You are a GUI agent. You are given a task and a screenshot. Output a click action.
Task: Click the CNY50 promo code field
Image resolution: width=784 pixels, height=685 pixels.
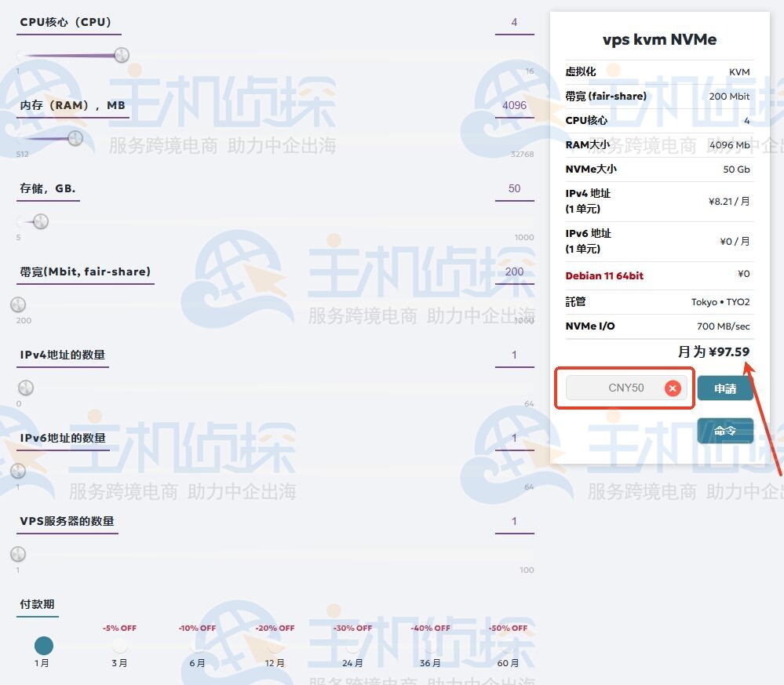click(616, 388)
